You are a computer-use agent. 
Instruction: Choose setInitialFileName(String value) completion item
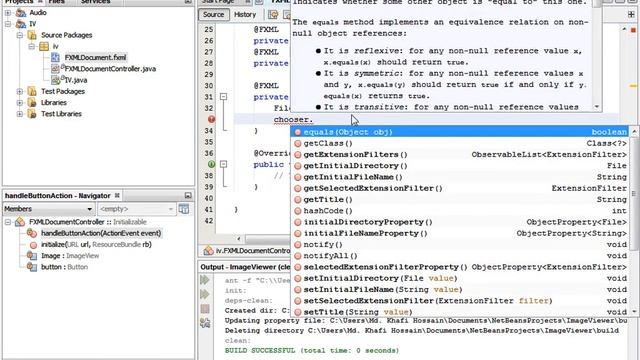point(460,289)
